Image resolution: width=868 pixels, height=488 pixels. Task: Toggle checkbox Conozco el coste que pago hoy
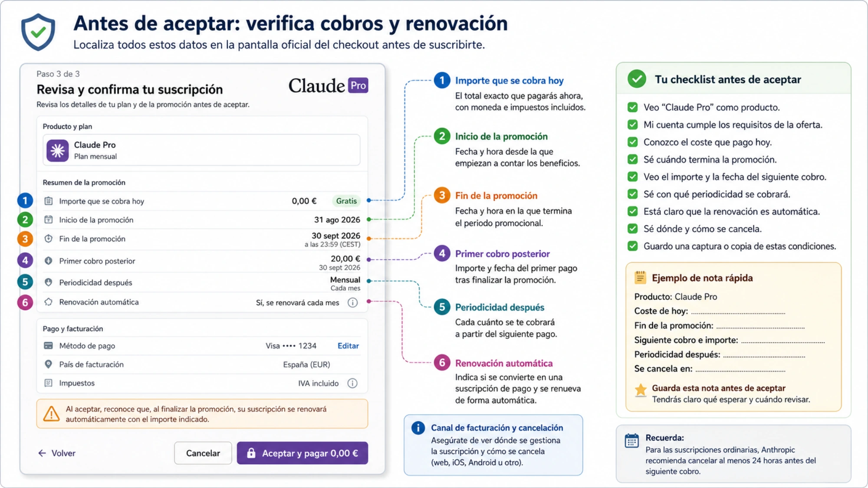coord(633,142)
